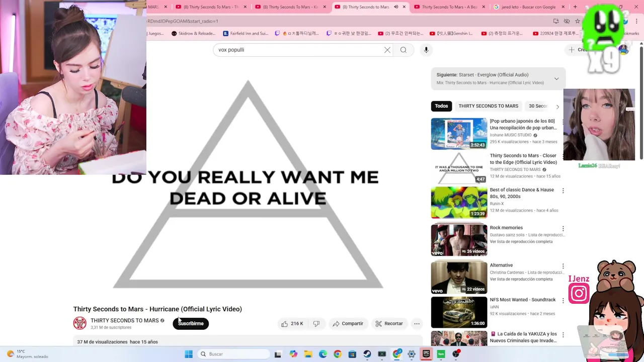Open options menu for Best of classic Dance video
The width and height of the screenshot is (644, 362).
563,191
